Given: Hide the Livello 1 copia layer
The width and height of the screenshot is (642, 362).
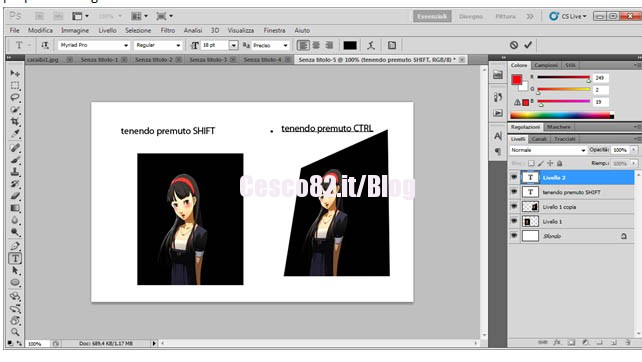Looking at the screenshot, I should point(514,207).
